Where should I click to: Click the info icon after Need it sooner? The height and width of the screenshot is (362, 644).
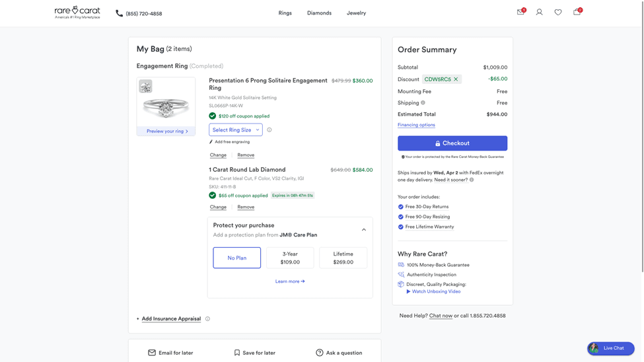coord(472,180)
